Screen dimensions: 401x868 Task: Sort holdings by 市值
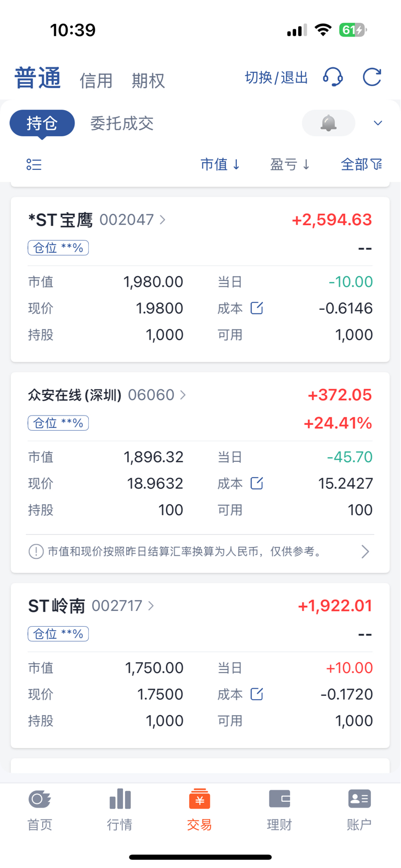coord(220,165)
